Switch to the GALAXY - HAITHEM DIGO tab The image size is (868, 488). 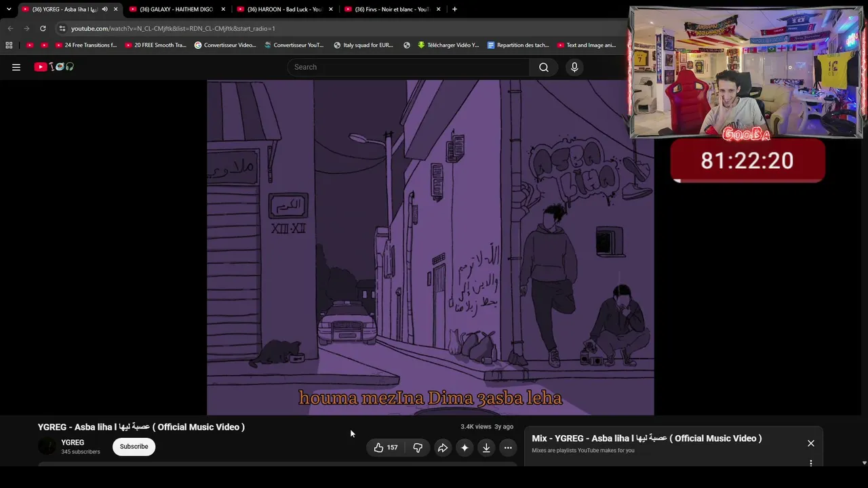click(x=178, y=9)
